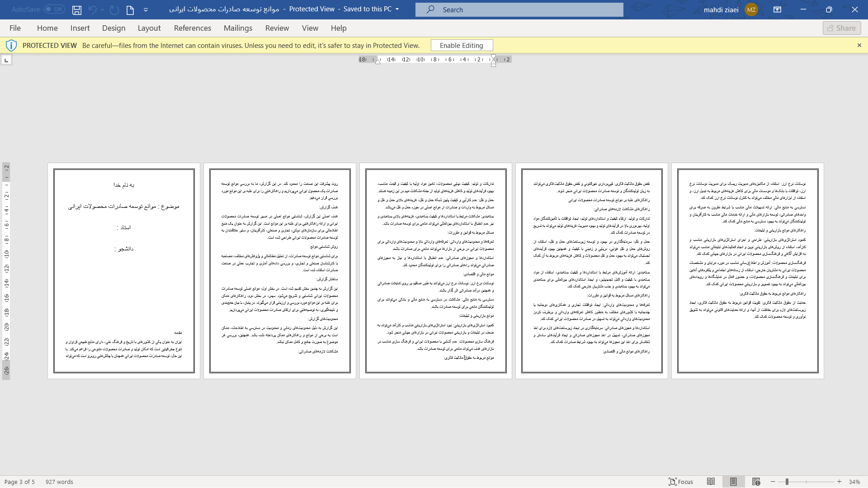
Task: Open the Saved to this PC dropdown
Action: click(x=397, y=9)
